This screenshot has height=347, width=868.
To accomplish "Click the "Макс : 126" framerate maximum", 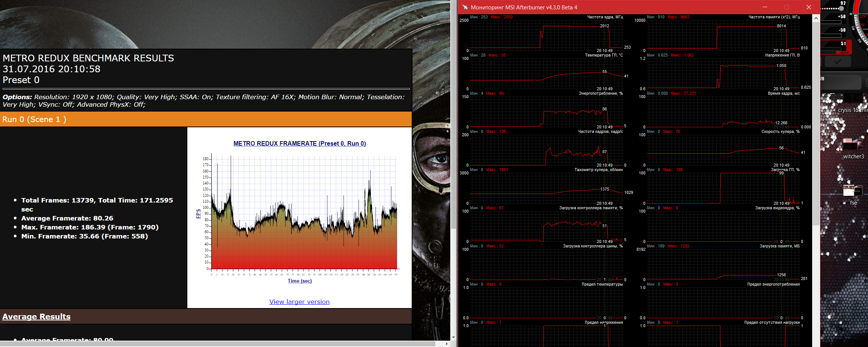I will coord(496,131).
